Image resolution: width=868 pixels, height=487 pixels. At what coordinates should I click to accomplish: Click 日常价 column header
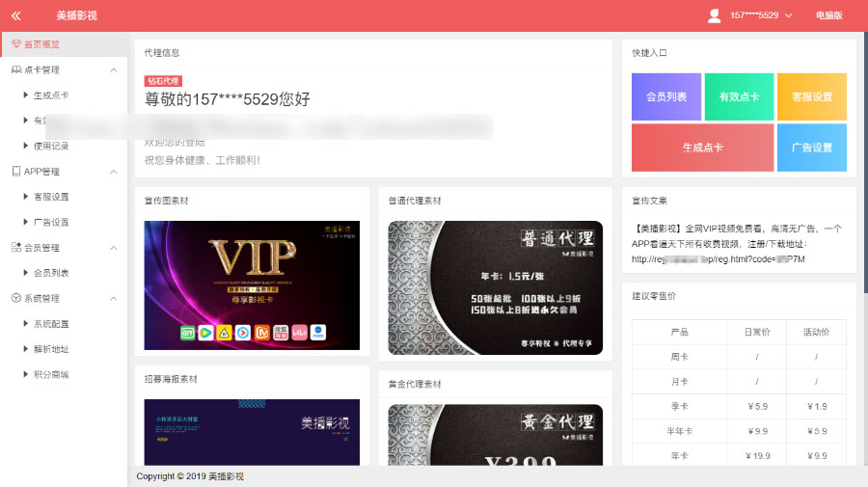click(757, 332)
